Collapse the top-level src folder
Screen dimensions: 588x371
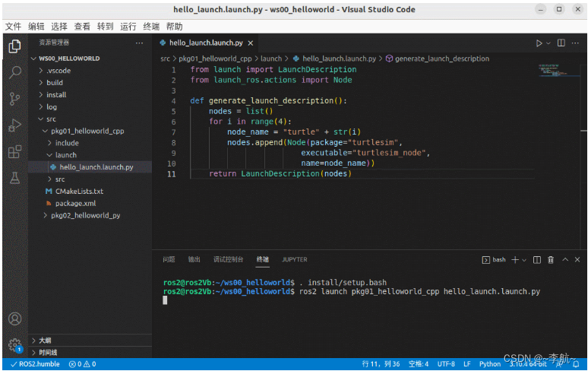90,119
